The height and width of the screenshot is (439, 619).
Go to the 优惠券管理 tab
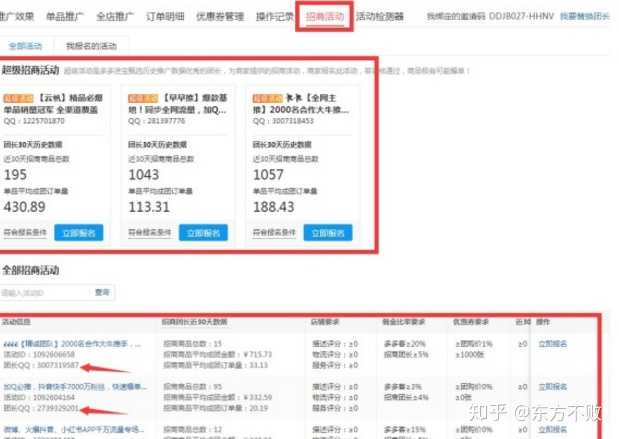click(x=220, y=17)
